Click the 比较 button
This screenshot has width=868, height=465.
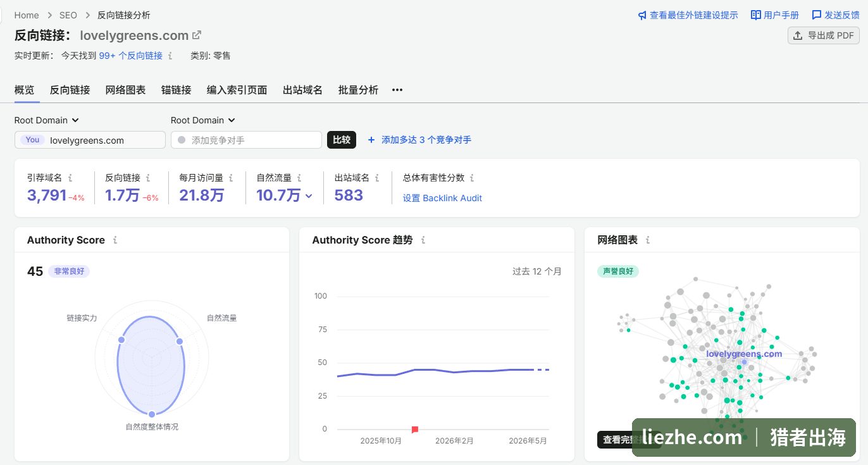pyautogui.click(x=342, y=140)
